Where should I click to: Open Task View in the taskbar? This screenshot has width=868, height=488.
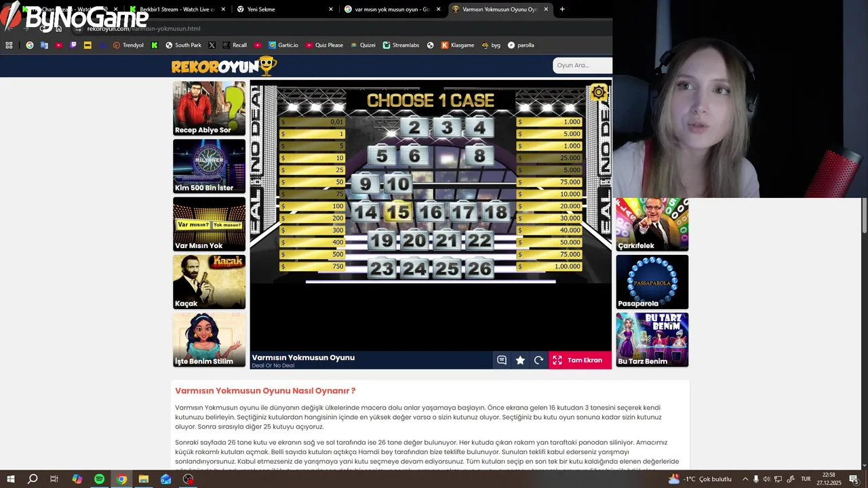click(x=54, y=479)
